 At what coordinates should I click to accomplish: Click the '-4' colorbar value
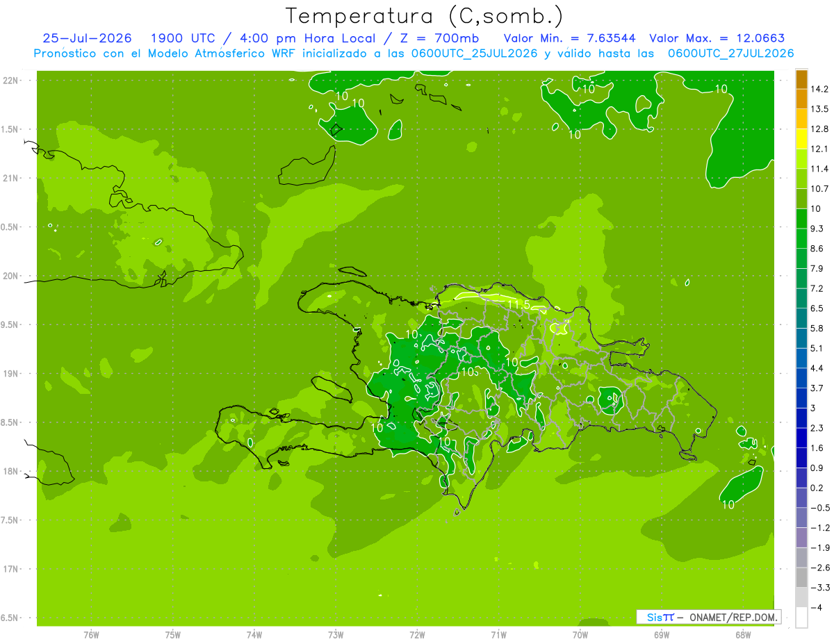pyautogui.click(x=816, y=607)
